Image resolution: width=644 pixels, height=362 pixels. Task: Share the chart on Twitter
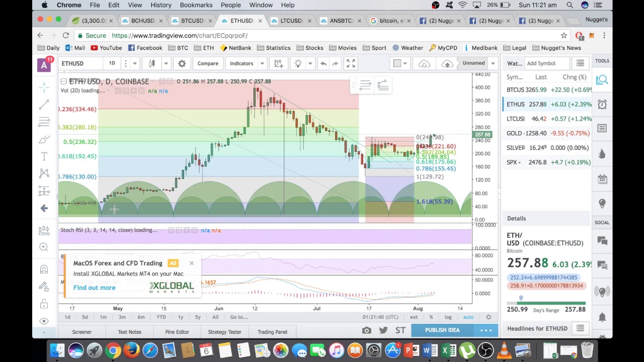point(383,330)
